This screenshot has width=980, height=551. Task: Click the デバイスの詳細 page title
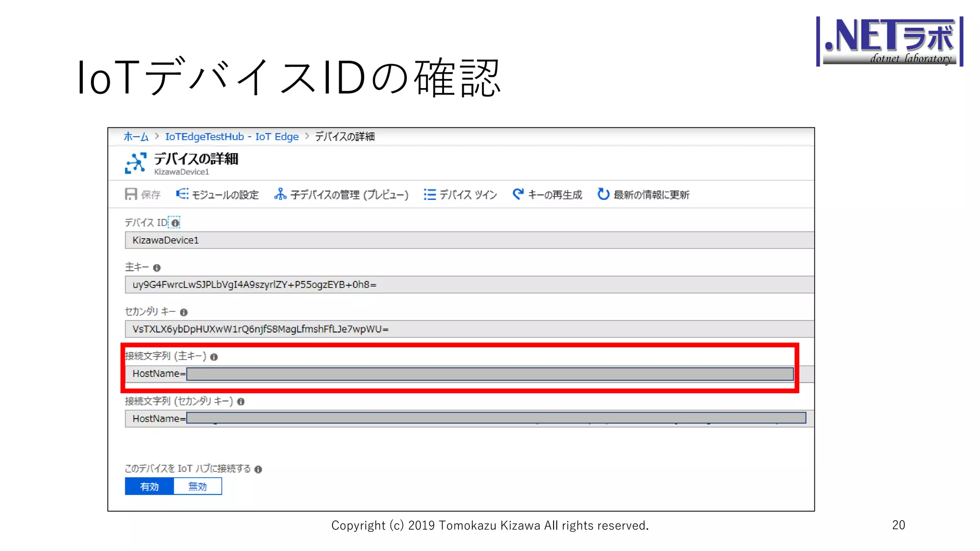(x=196, y=159)
